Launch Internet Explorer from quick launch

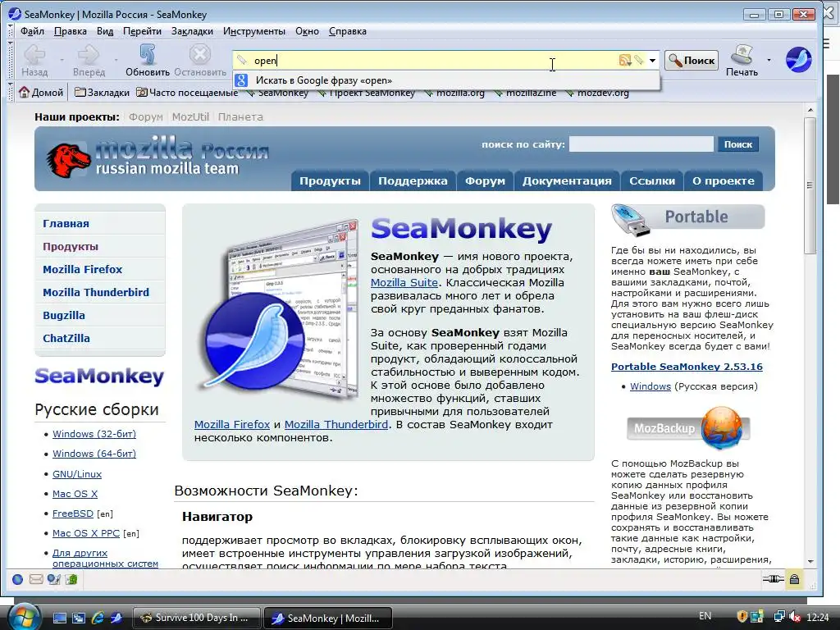tap(98, 618)
